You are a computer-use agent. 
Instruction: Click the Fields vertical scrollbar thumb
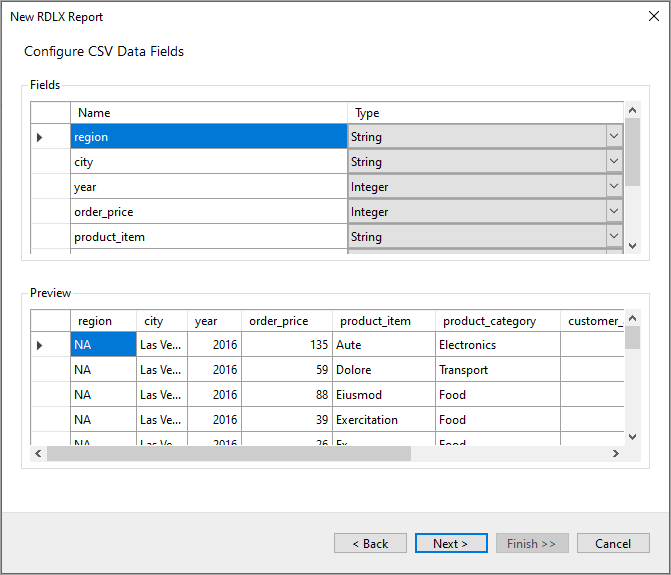[632, 152]
